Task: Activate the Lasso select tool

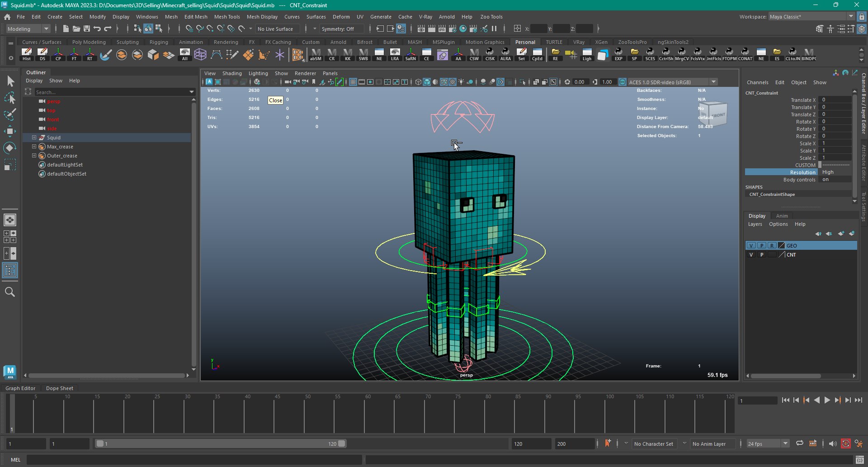Action: coord(10,98)
